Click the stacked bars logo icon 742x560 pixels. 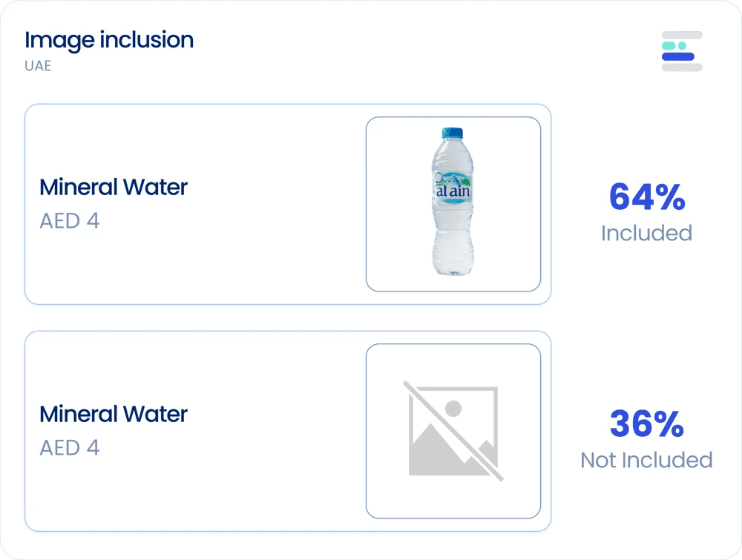(x=682, y=51)
